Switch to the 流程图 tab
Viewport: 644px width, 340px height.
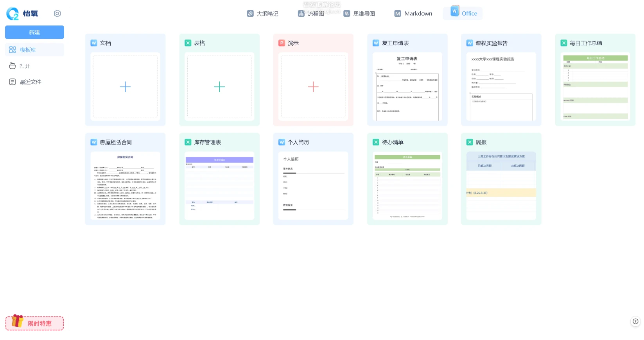click(x=311, y=14)
